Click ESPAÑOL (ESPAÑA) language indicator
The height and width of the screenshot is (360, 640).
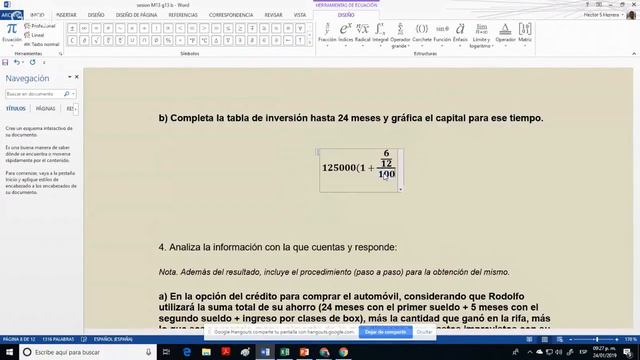coord(113,339)
